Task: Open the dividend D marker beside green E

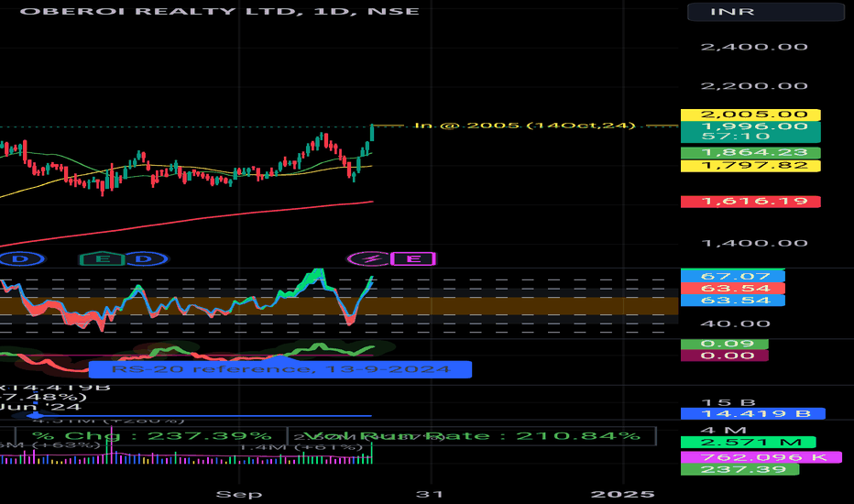Action: coord(143,258)
